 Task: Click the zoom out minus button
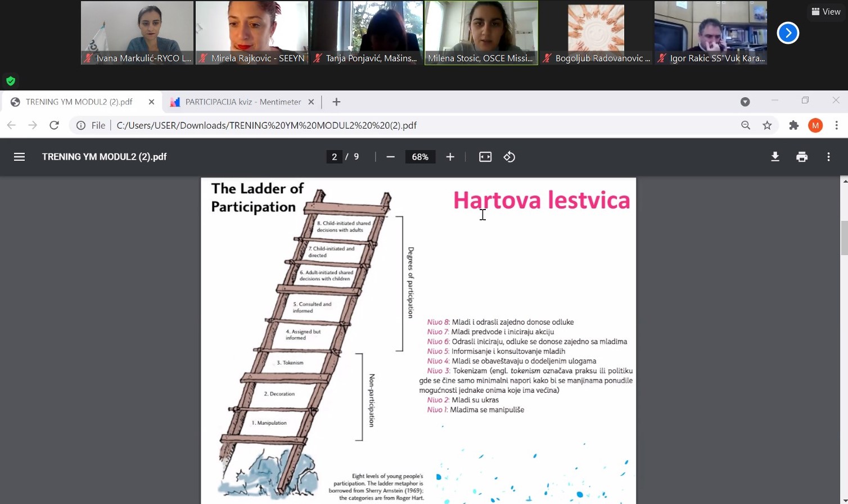pyautogui.click(x=390, y=157)
